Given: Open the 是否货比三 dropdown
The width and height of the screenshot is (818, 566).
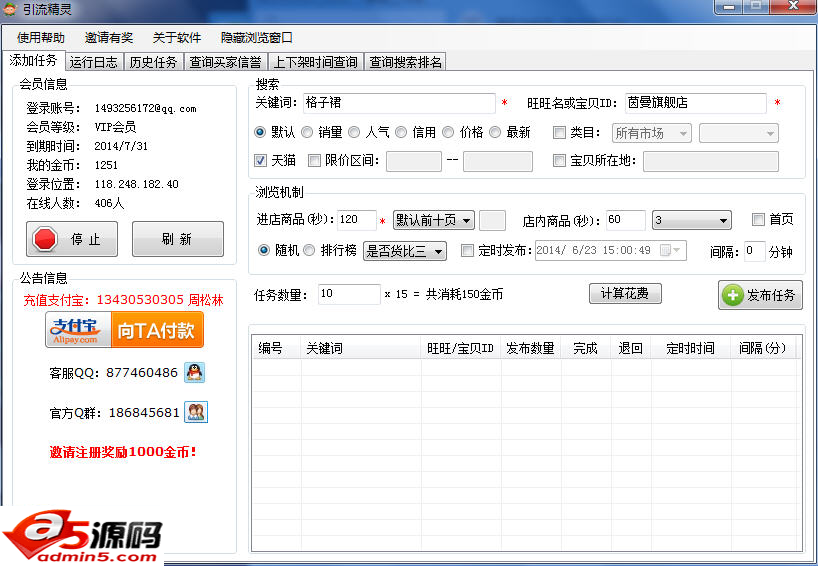Looking at the screenshot, I should tap(405, 251).
